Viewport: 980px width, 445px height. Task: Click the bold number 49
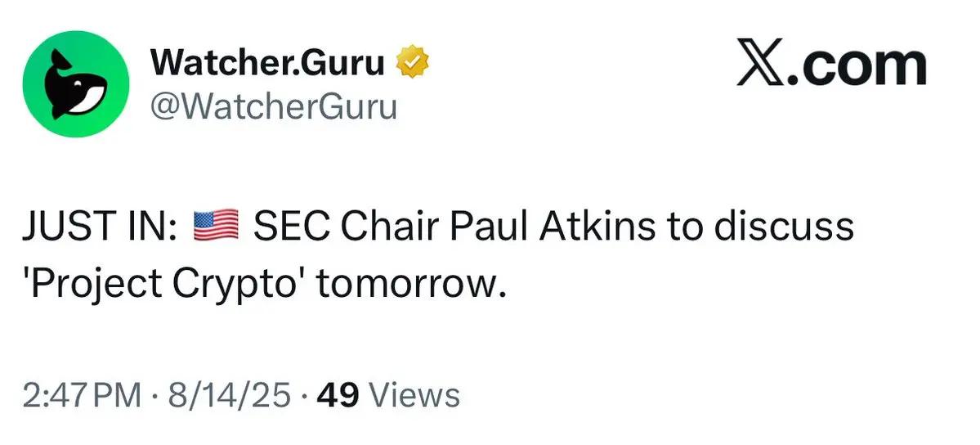[x=338, y=396]
